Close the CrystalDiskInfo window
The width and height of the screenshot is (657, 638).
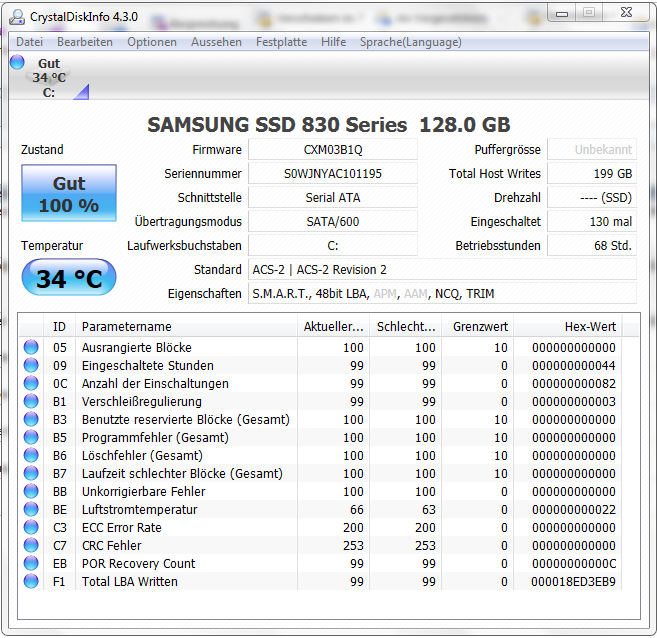[626, 13]
